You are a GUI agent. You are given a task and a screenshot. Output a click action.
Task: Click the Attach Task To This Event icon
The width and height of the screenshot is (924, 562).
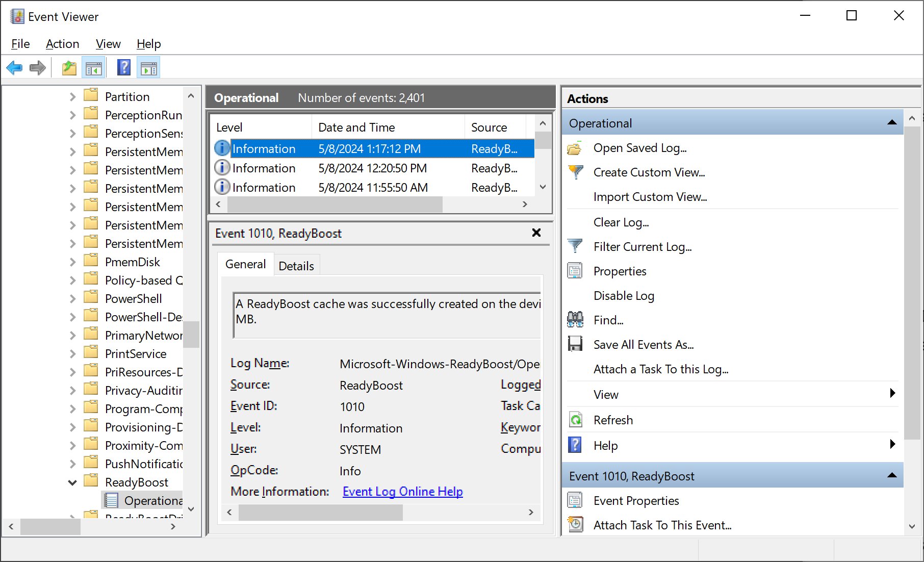(x=575, y=524)
